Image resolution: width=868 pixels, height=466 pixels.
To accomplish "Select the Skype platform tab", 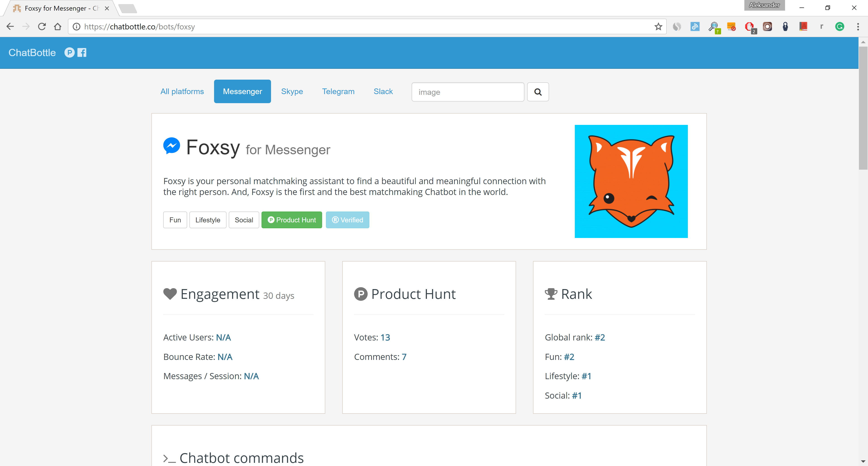I will pos(292,91).
